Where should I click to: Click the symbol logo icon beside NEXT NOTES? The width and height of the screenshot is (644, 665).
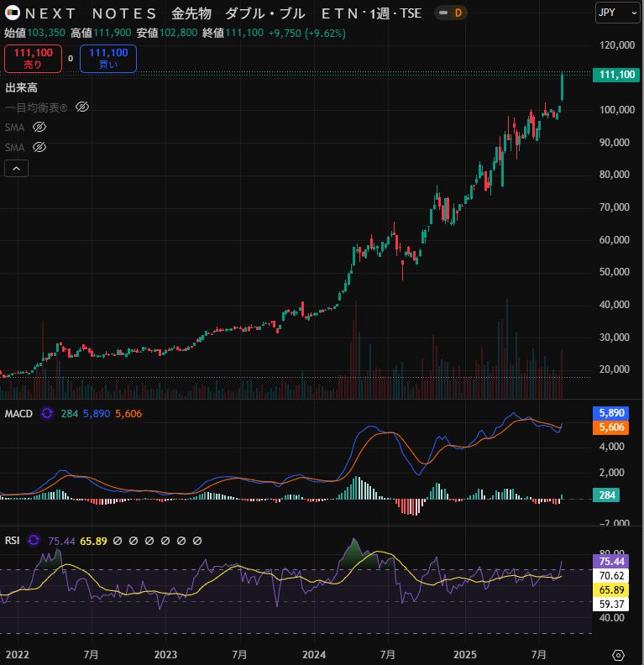pyautogui.click(x=13, y=13)
